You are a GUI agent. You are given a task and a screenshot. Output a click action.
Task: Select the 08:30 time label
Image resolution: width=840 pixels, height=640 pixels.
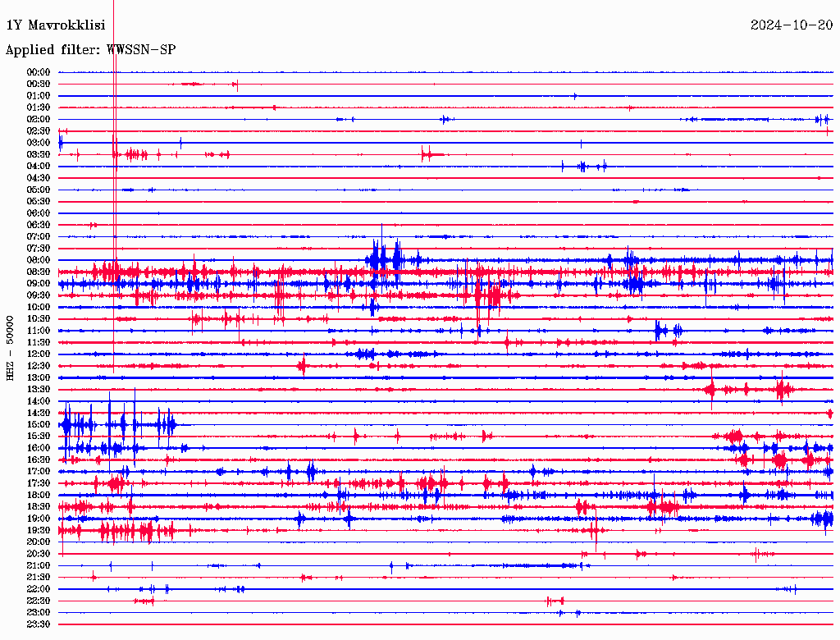39,272
